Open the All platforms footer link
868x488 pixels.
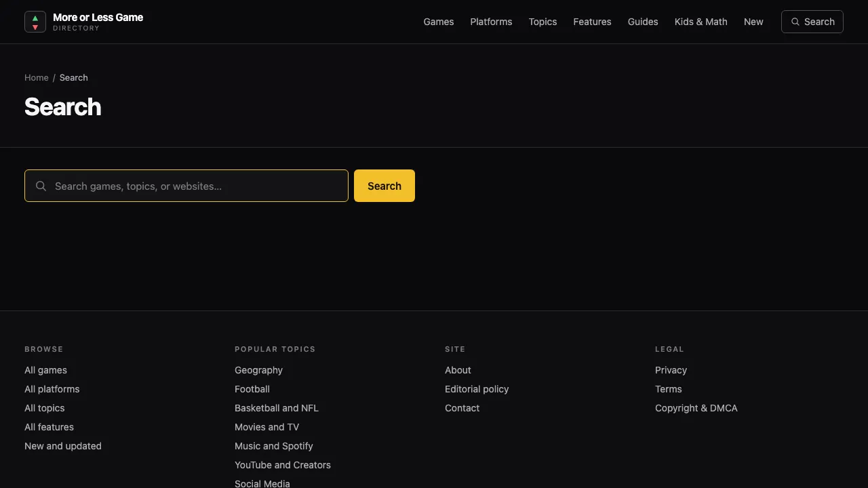[52, 389]
